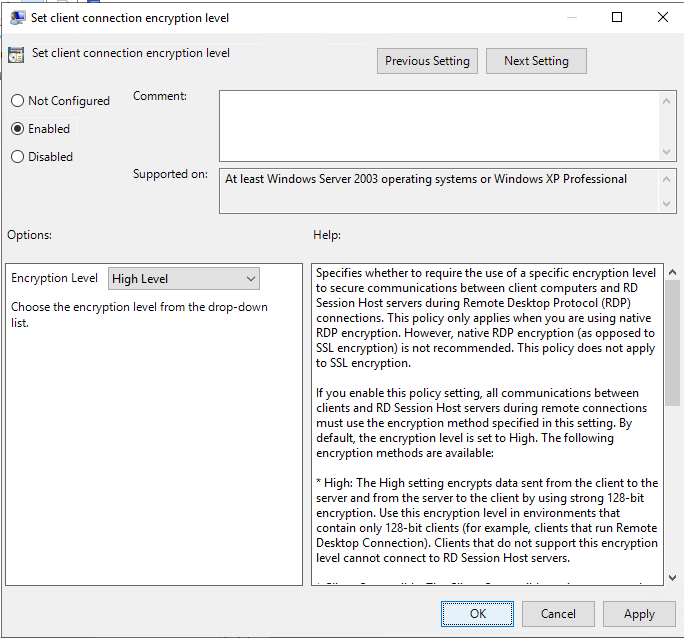The height and width of the screenshot is (638, 684).
Task: Close the dialog with the X button
Action: pyautogui.click(x=663, y=17)
